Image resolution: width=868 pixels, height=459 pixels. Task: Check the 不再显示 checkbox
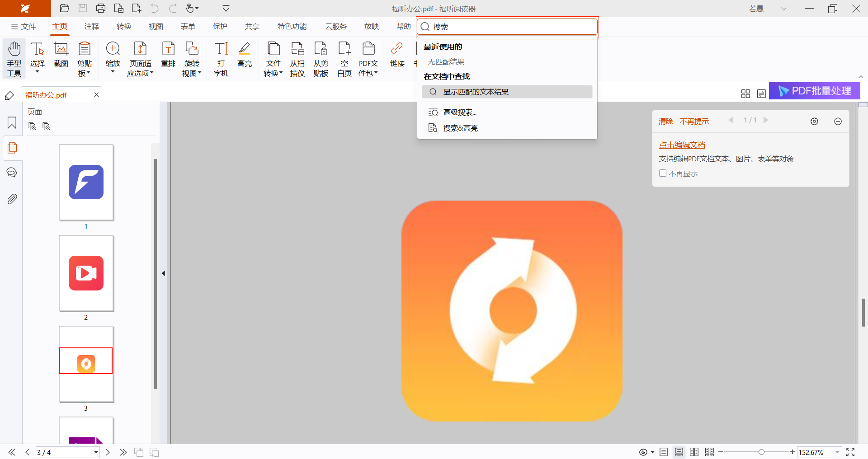[x=663, y=173]
